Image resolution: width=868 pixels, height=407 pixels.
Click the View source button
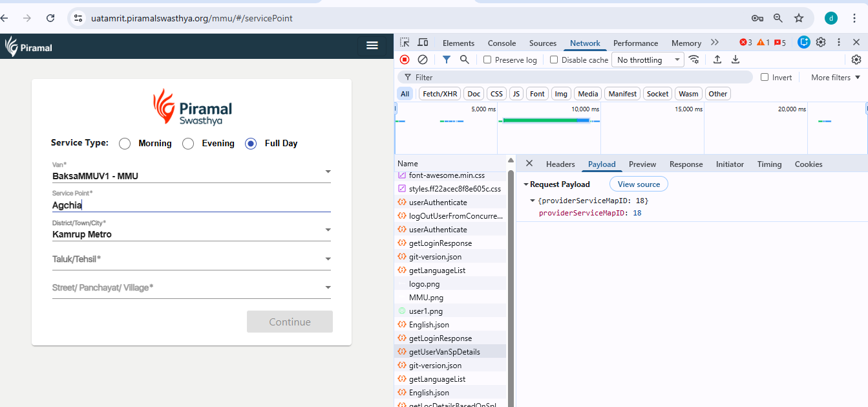click(x=639, y=184)
